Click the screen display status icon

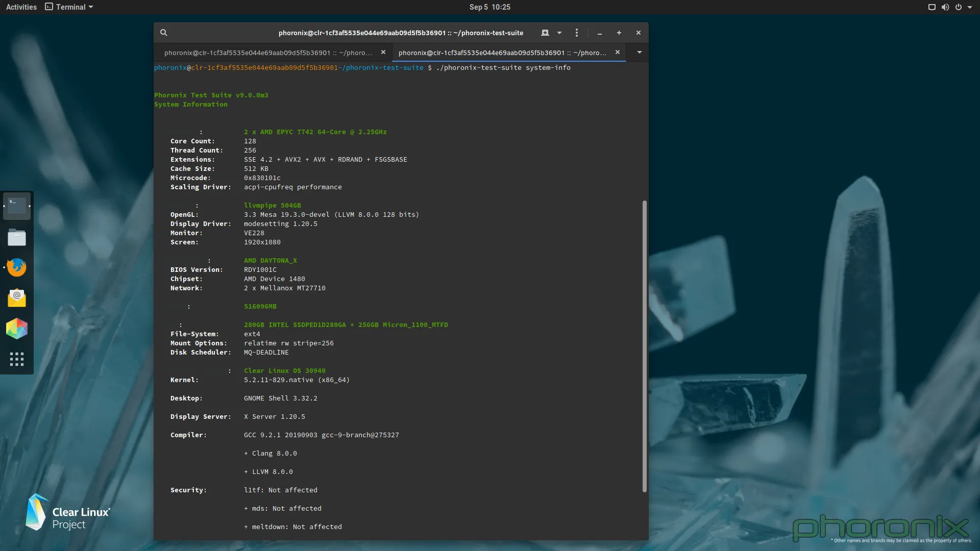coord(932,7)
